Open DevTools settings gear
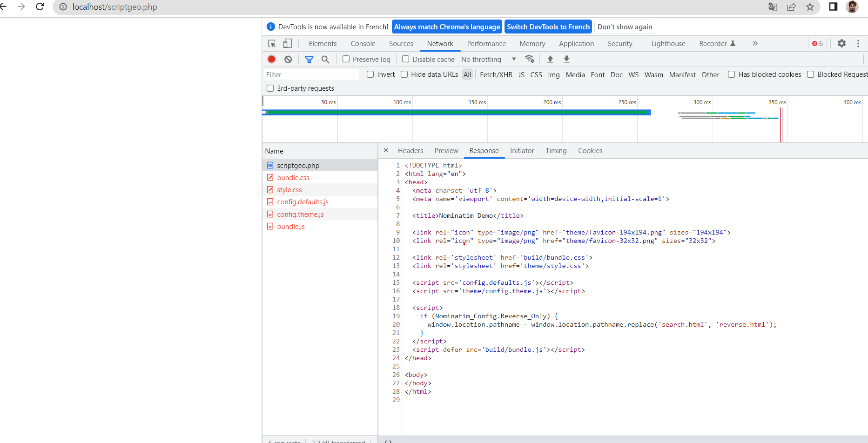Image resolution: width=868 pixels, height=443 pixels. [841, 43]
